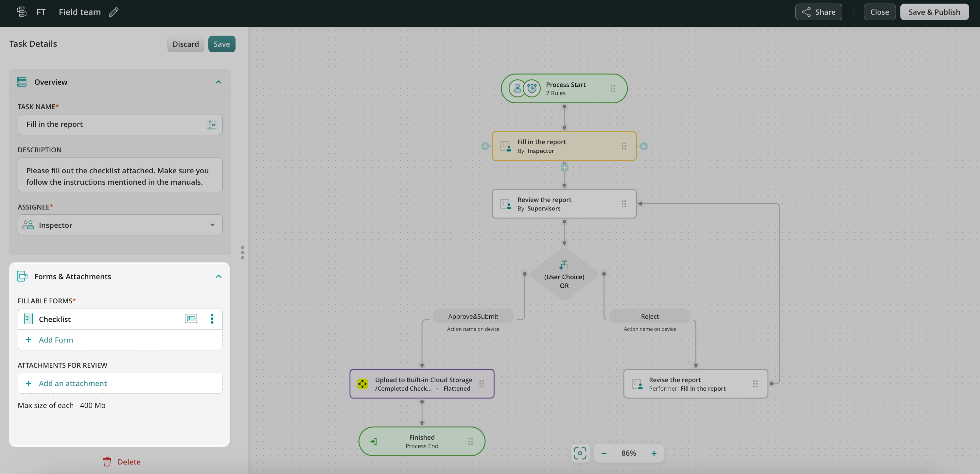This screenshot has width=980, height=474.
Task: Click the panel resize handle dots
Action: (242, 252)
